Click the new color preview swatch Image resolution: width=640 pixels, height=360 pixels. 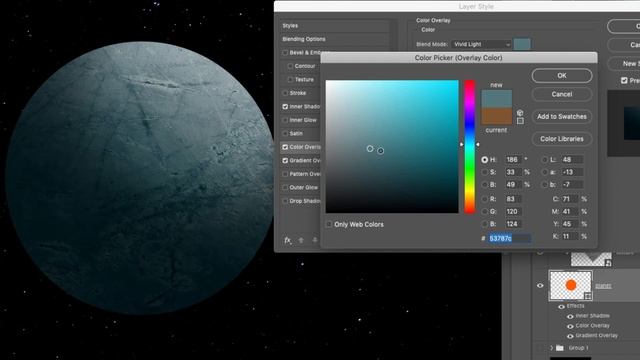pos(496,99)
